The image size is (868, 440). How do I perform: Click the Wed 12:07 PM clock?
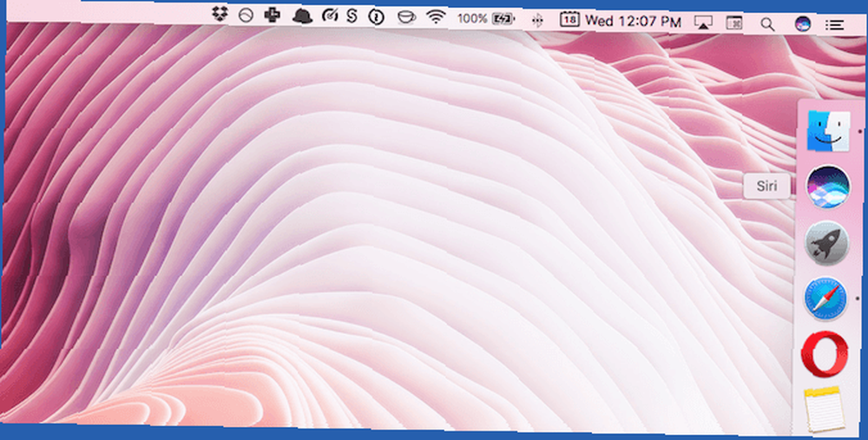[633, 22]
